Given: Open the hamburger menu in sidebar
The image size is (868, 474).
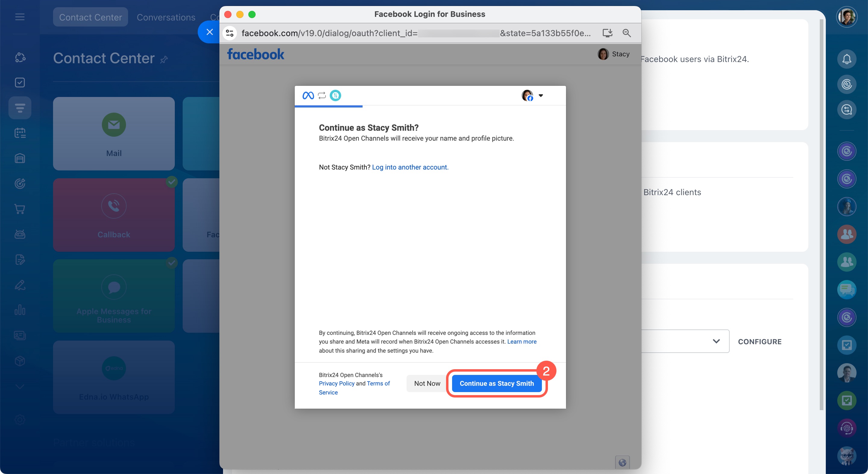Looking at the screenshot, I should click(x=20, y=17).
